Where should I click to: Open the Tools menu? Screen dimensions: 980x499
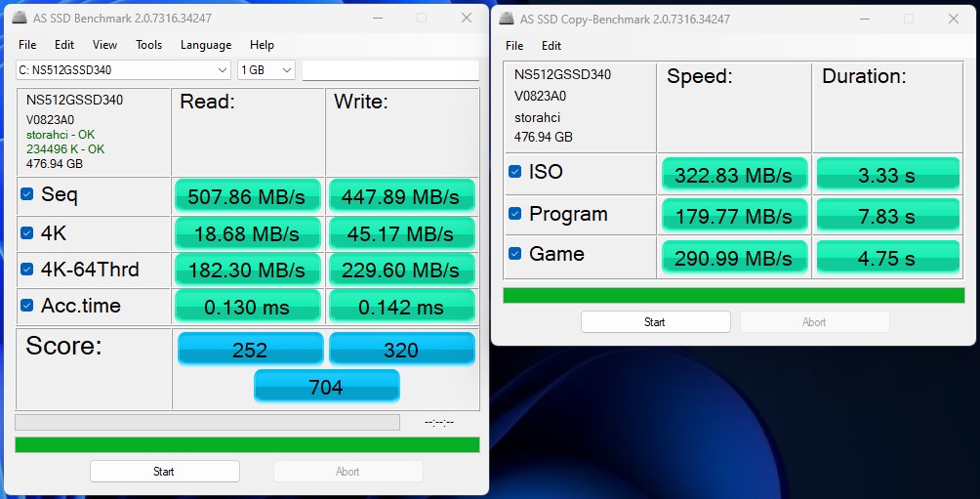tap(148, 45)
